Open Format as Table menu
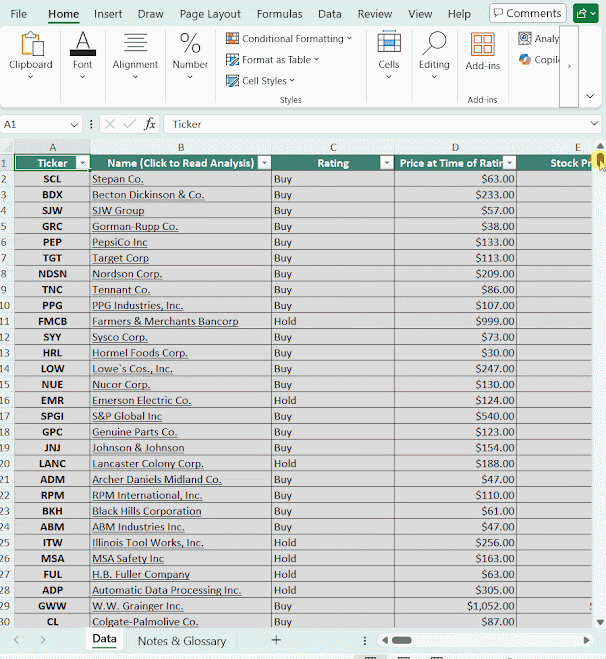 tap(272, 60)
